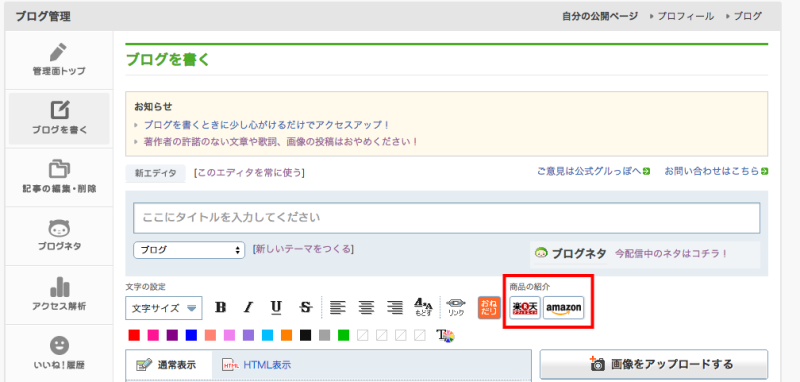Open 今配信中のネタはコチラ！ link

671,253
